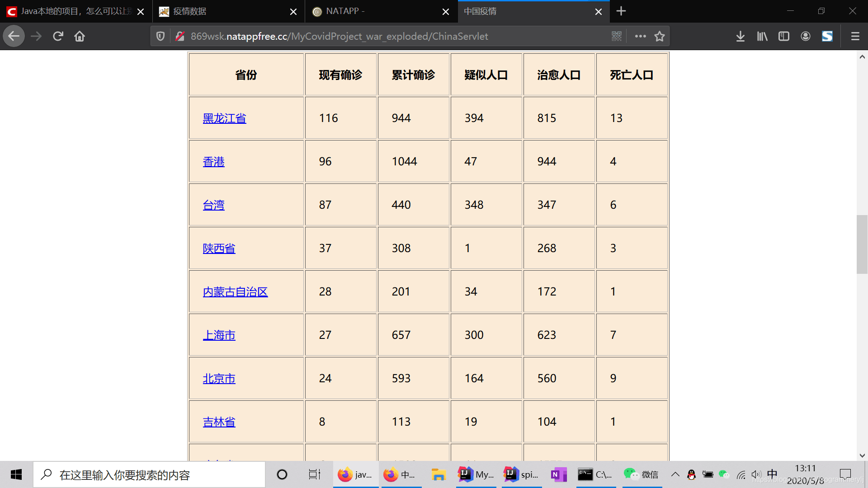Go to the browser home page

point(80,36)
